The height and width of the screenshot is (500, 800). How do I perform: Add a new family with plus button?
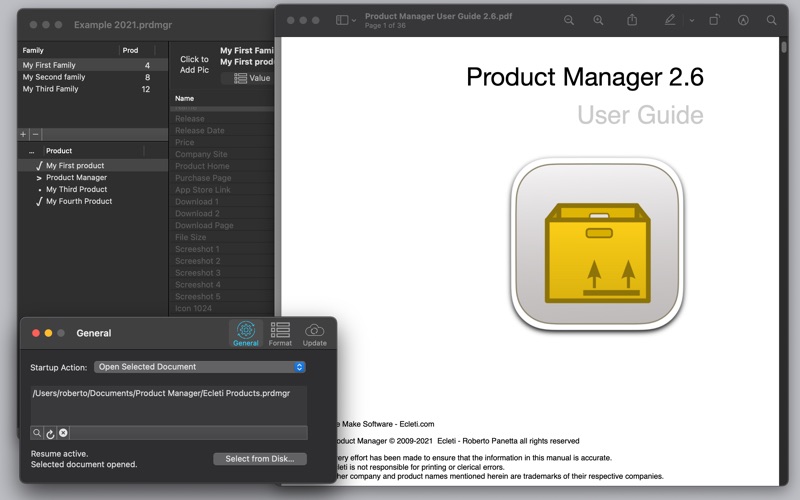pos(23,134)
